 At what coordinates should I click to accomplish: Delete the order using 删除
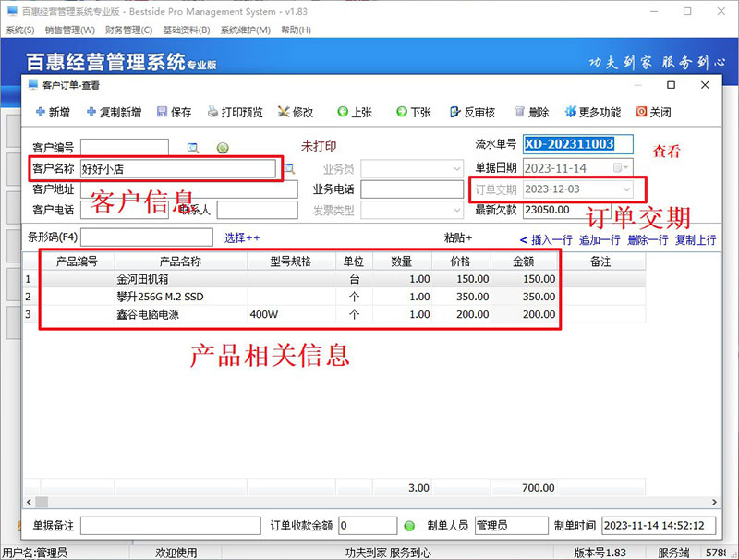point(520,112)
